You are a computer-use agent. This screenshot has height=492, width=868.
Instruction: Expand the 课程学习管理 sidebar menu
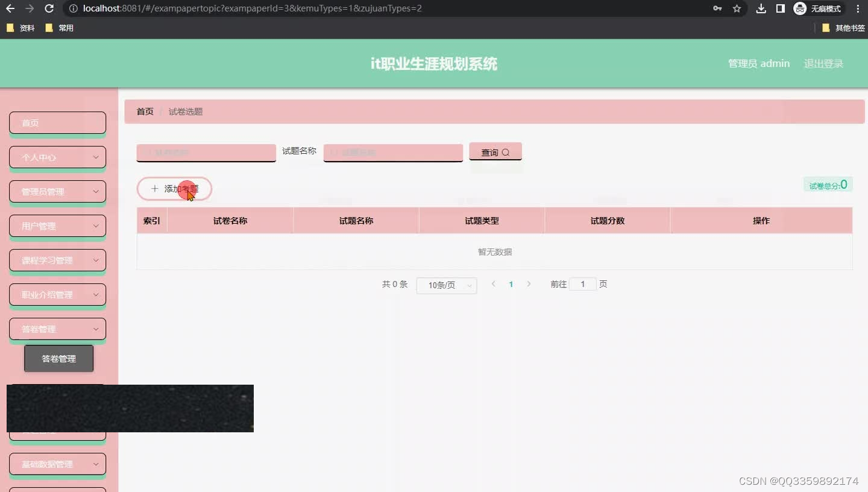coord(57,260)
